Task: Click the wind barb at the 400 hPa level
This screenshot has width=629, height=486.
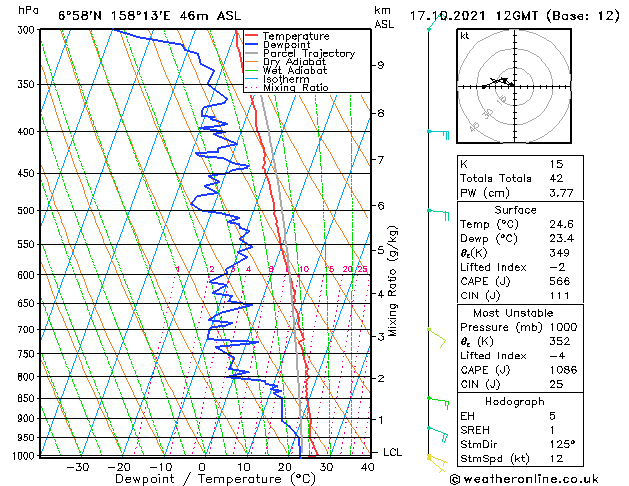Action: point(438,134)
